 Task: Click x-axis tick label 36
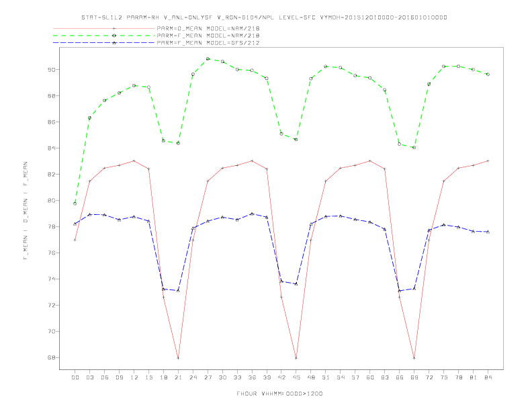(x=252, y=377)
